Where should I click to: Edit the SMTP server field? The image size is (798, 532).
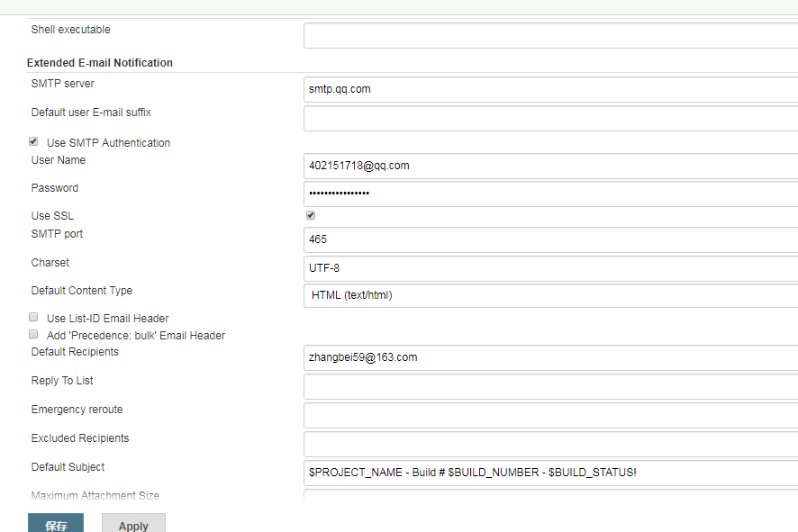coord(549,89)
